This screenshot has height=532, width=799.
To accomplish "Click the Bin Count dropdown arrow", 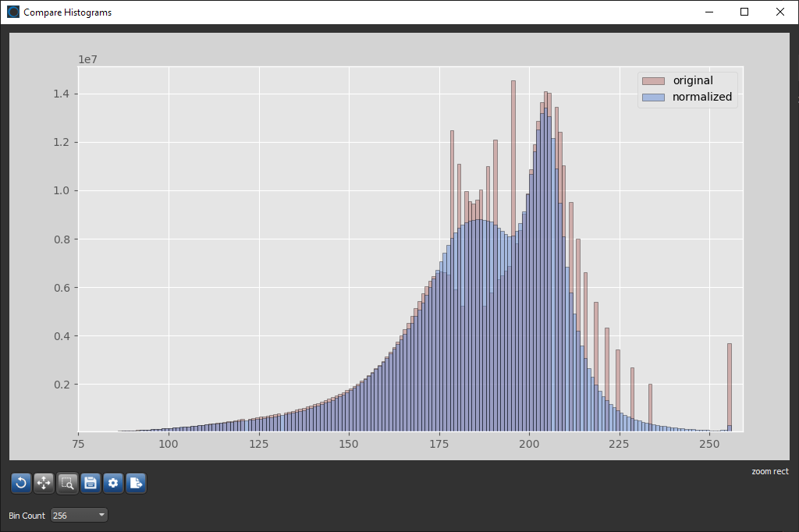I will (x=101, y=515).
